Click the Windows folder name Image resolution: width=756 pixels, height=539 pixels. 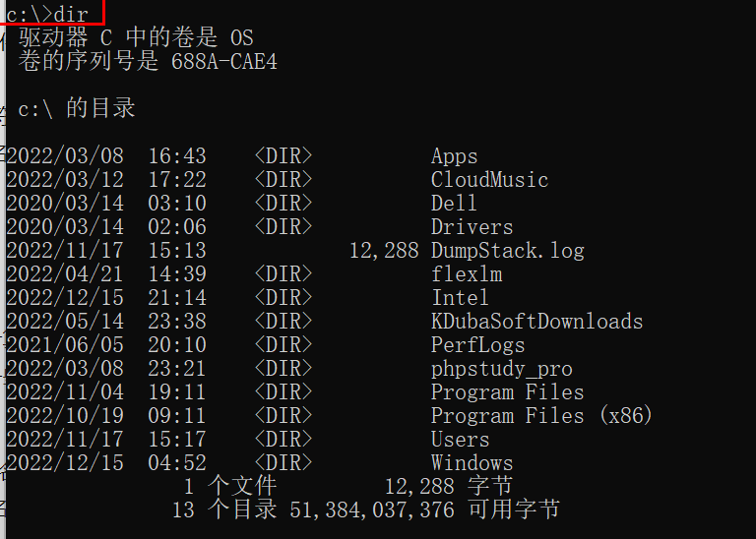(472, 463)
